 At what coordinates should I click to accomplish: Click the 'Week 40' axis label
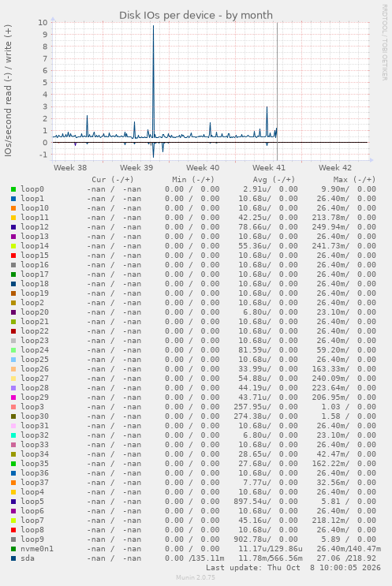[203, 168]
